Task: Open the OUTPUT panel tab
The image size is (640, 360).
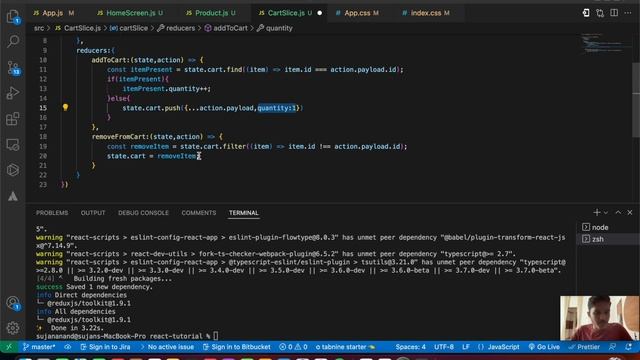Action: pyautogui.click(x=93, y=213)
